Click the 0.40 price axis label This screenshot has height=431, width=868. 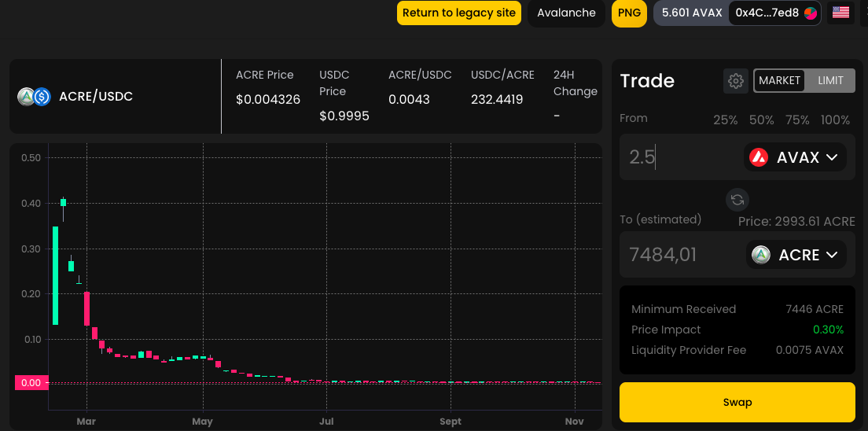(x=31, y=204)
